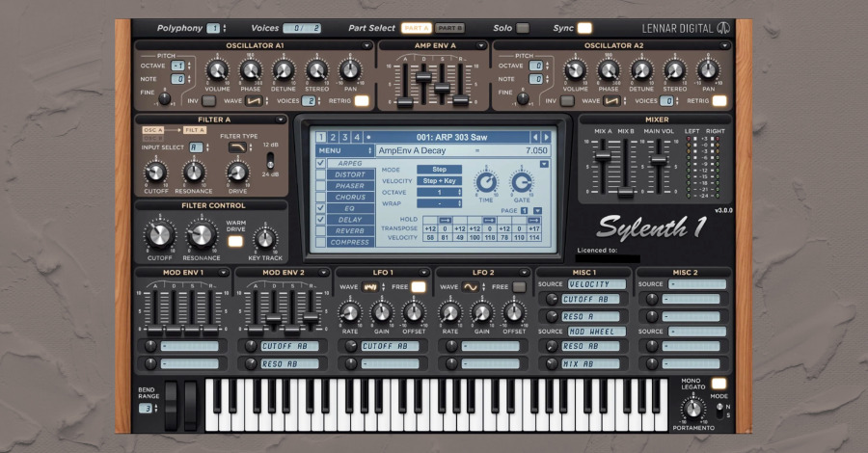Viewport: 868px width, 453px height.
Task: Click the Lennar Digital logo icon
Action: [x=722, y=28]
